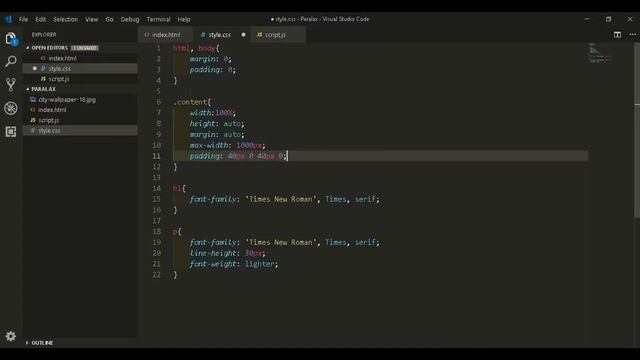Image resolution: width=640 pixels, height=360 pixels.
Task: Click line number 19 in gutter
Action: click(x=157, y=242)
